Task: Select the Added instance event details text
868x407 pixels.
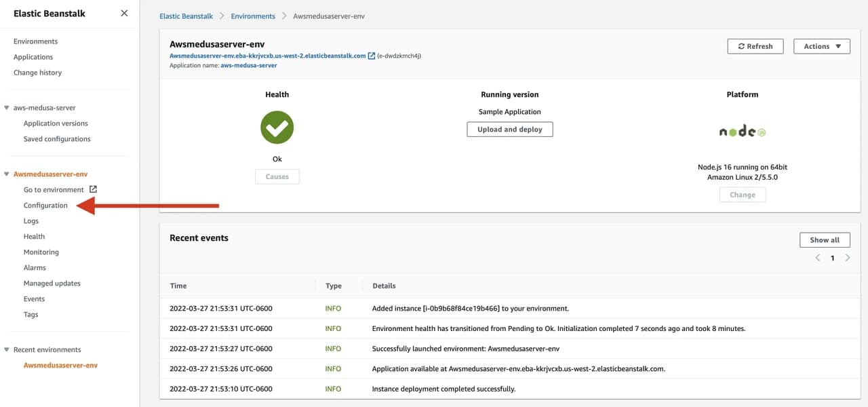Action: point(471,309)
